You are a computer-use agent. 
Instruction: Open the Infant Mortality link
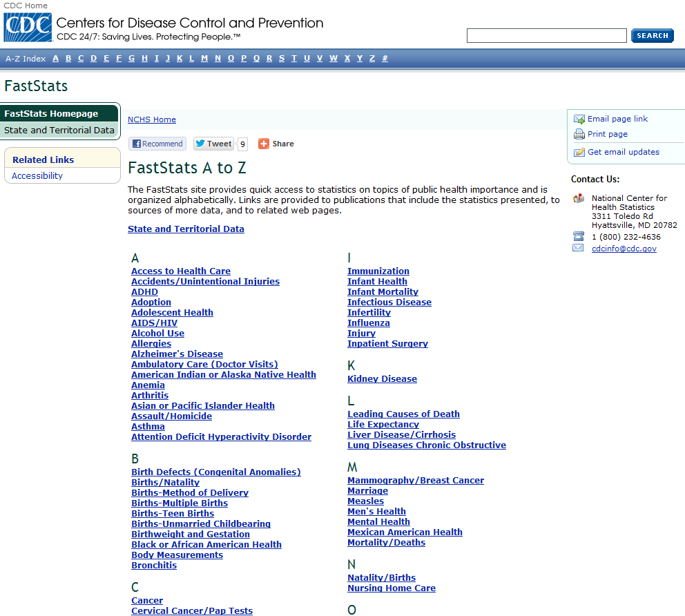click(383, 292)
